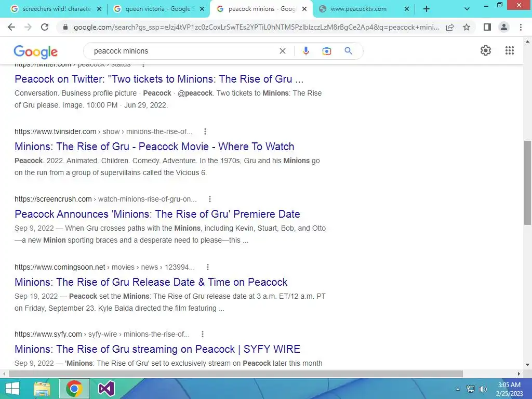Click the scroll-down arrow of the scrollbar

[527, 365]
